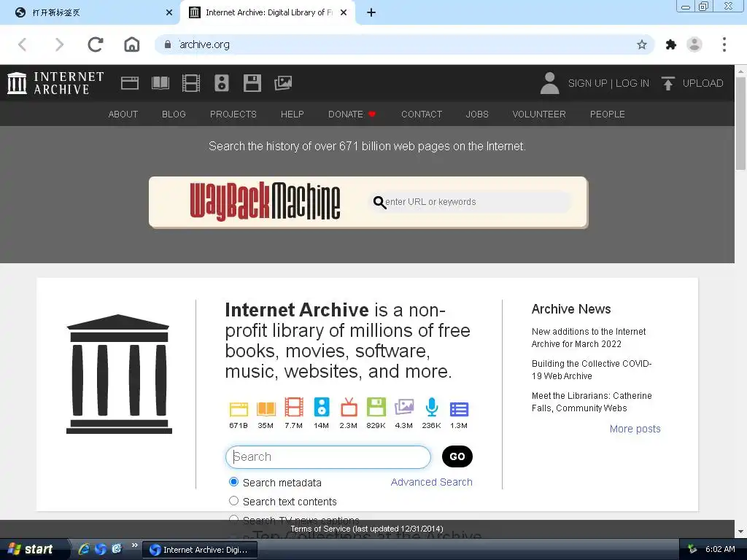
Task: Open the DONATE menu item
Action: tap(352, 114)
